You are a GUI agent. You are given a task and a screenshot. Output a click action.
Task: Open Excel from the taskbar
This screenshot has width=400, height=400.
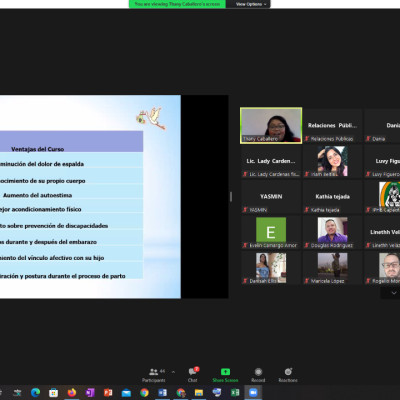235,393
